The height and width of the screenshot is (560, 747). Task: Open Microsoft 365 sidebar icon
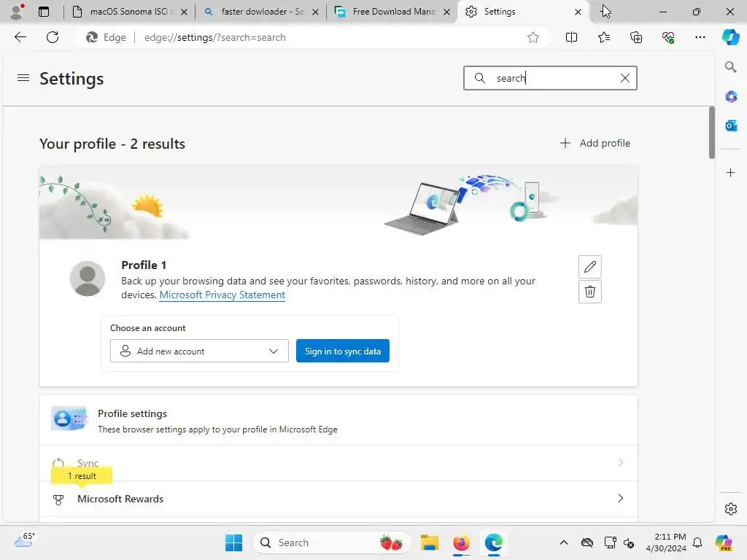point(730,96)
